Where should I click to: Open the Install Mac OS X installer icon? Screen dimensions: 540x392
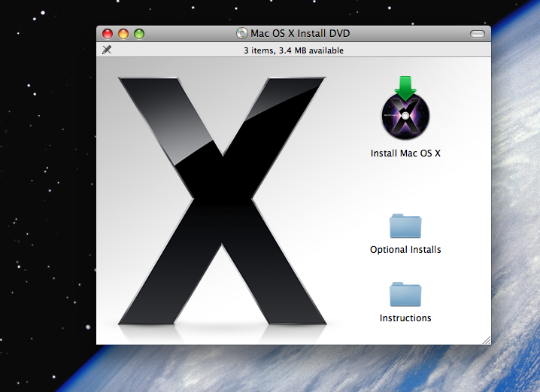405,108
